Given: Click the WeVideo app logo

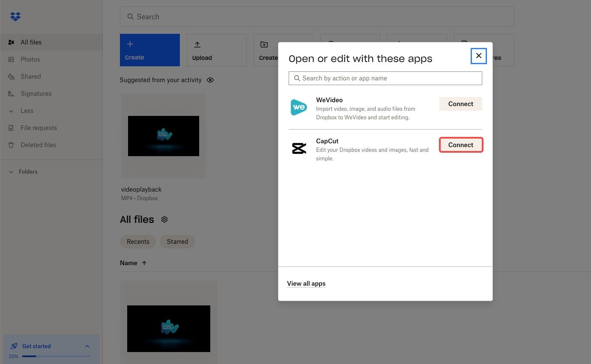Looking at the screenshot, I should [299, 107].
